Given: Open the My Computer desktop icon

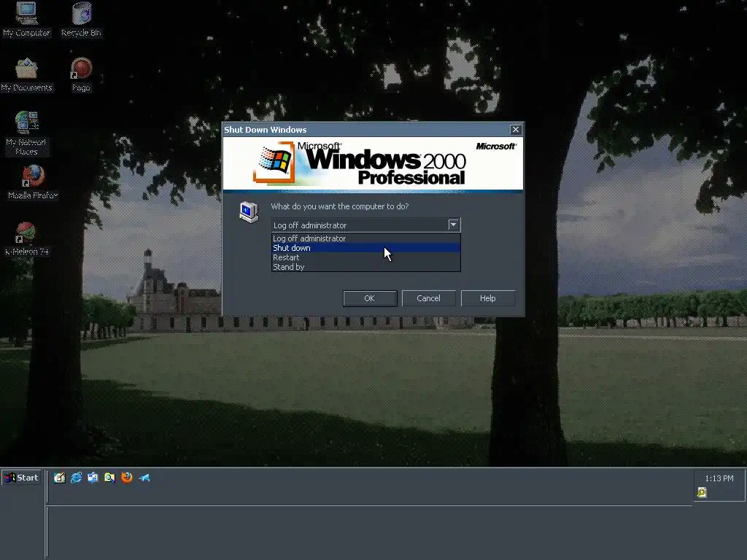Looking at the screenshot, I should (x=26, y=19).
